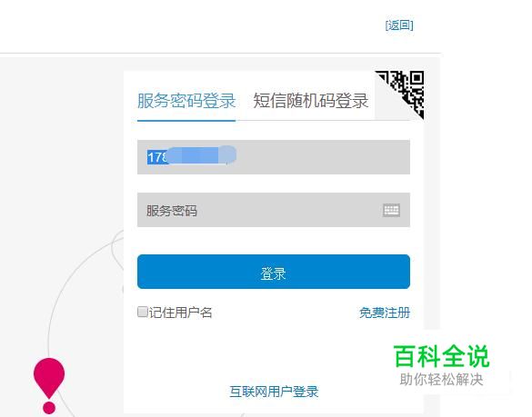Click the blurred portion of phone number

(202, 155)
